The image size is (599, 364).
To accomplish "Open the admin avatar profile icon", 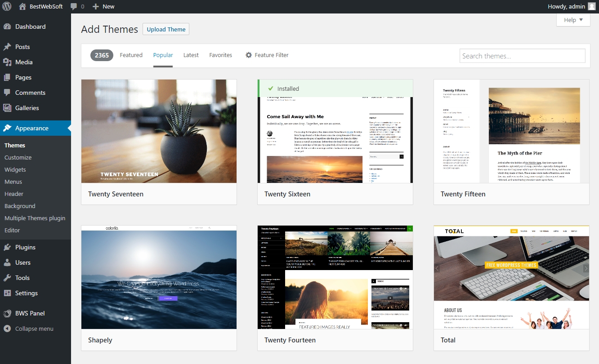I will click(x=591, y=6).
